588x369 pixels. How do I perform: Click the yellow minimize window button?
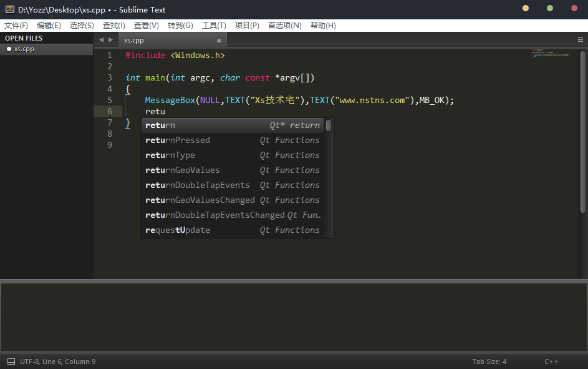526,8
